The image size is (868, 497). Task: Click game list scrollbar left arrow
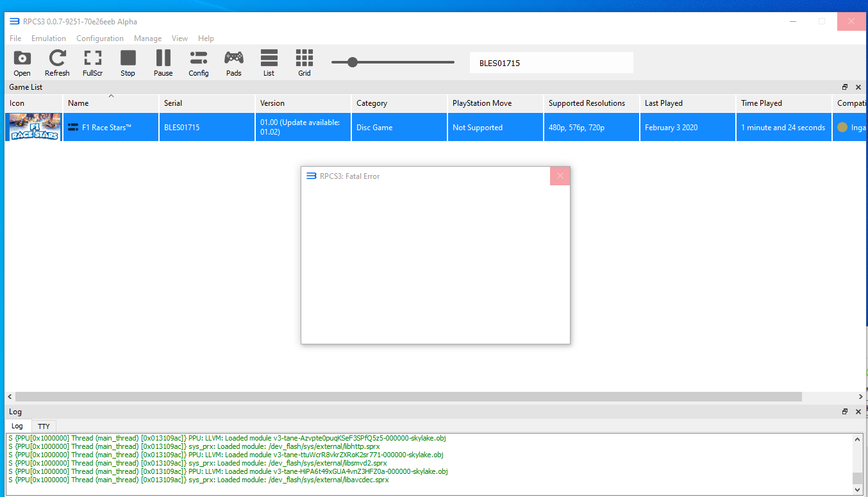click(10, 397)
